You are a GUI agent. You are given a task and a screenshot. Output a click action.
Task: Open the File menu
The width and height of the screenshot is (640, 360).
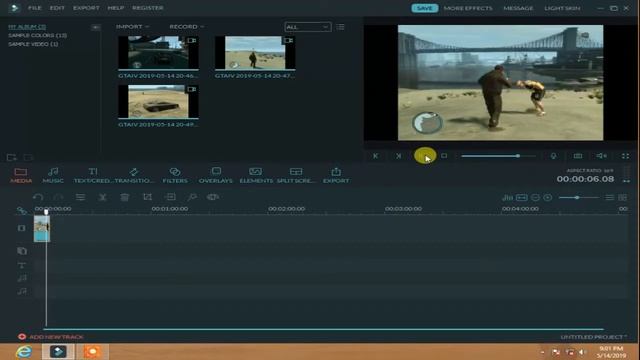(35, 8)
